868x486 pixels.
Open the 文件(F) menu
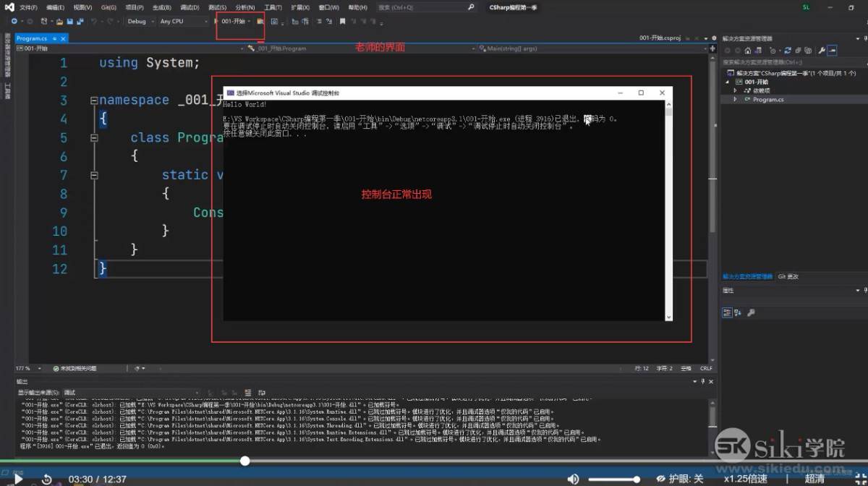coord(28,7)
